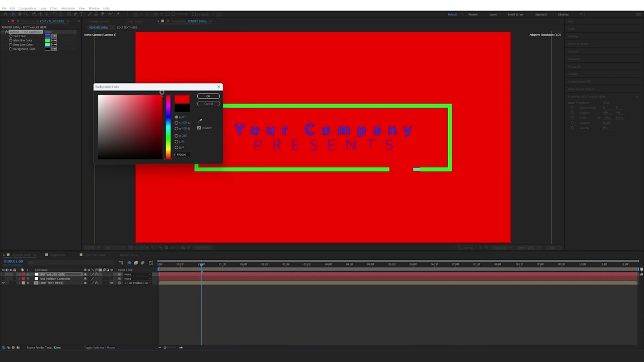
Task: Switch to the Small Screen workspace
Action: click(x=516, y=14)
